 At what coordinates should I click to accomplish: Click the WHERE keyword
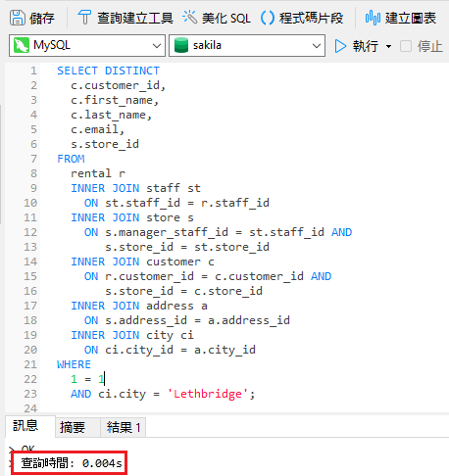point(74,364)
